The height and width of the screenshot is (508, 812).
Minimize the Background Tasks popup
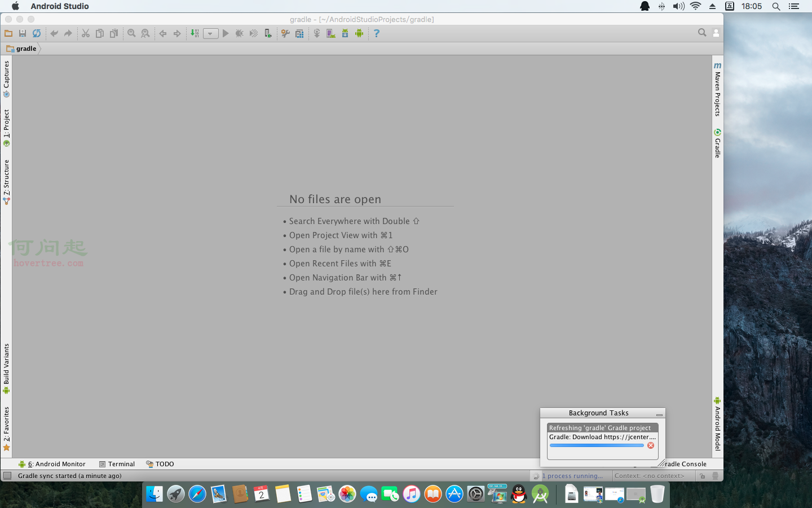(x=659, y=414)
